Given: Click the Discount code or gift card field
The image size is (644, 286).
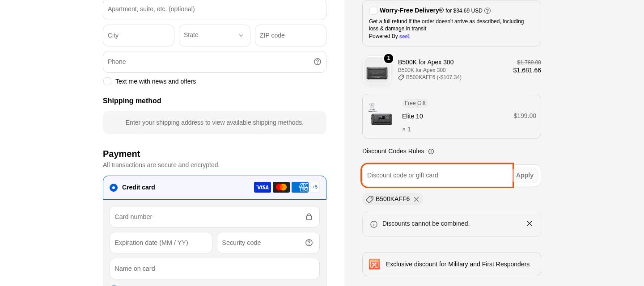Looking at the screenshot, I should 437,175.
